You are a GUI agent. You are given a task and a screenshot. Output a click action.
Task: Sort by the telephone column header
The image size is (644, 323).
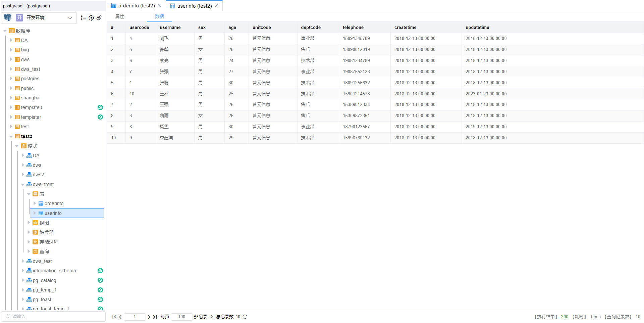[353, 28]
